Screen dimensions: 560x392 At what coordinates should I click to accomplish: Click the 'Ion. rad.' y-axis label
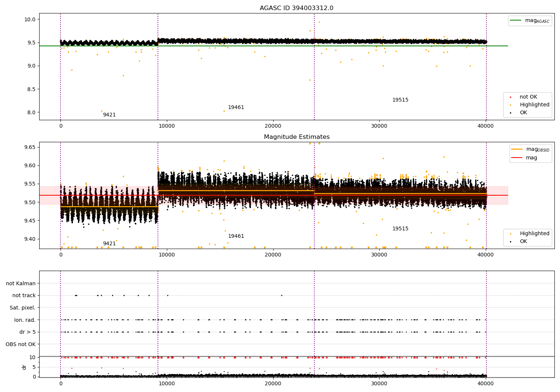coord(25,320)
